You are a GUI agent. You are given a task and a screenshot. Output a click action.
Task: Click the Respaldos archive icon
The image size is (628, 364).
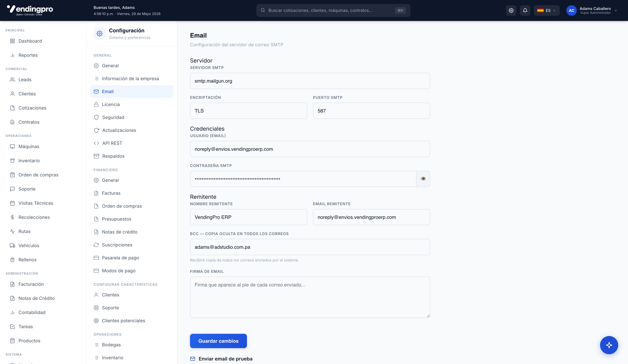(x=96, y=156)
